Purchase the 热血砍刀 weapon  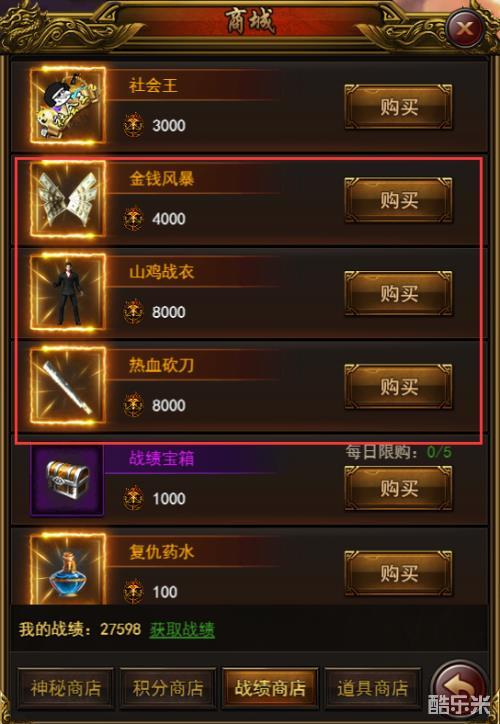click(x=399, y=386)
